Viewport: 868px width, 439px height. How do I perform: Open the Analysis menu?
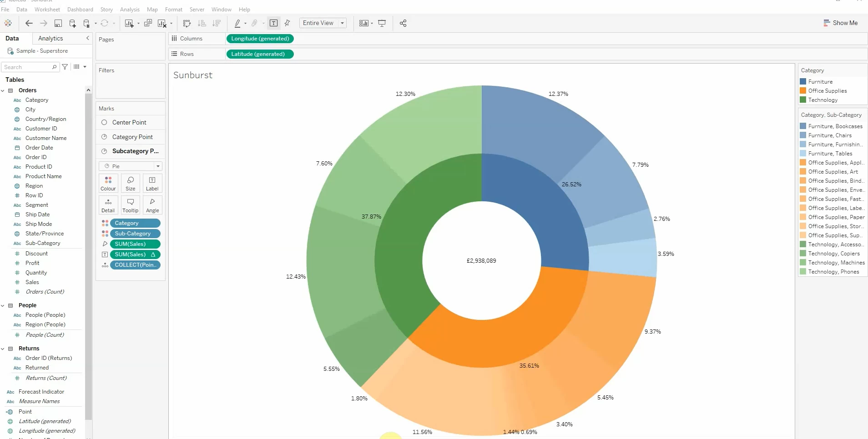[130, 9]
